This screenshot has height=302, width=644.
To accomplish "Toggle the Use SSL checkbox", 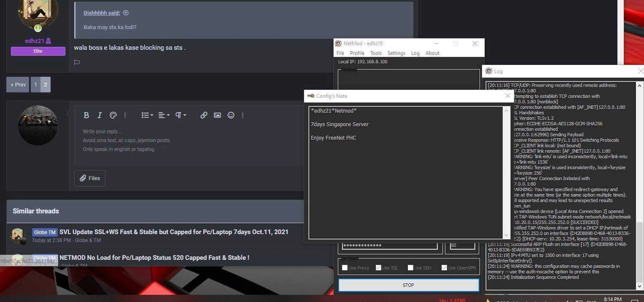I will 378,268.
